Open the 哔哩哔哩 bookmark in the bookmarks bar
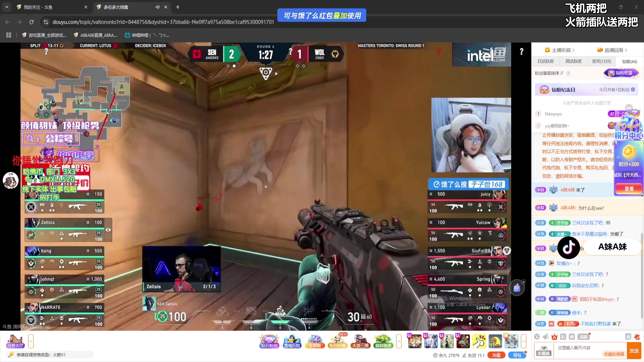 tap(147, 35)
